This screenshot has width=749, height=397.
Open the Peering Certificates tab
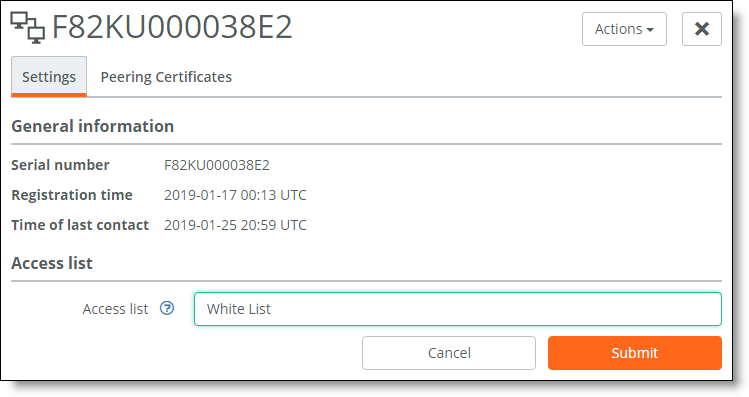click(x=166, y=77)
